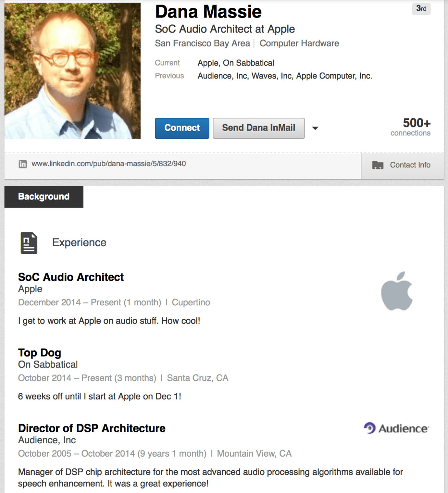Click the LinkedIn logo icon beside profile URL
This screenshot has width=448, height=493.
click(x=23, y=164)
